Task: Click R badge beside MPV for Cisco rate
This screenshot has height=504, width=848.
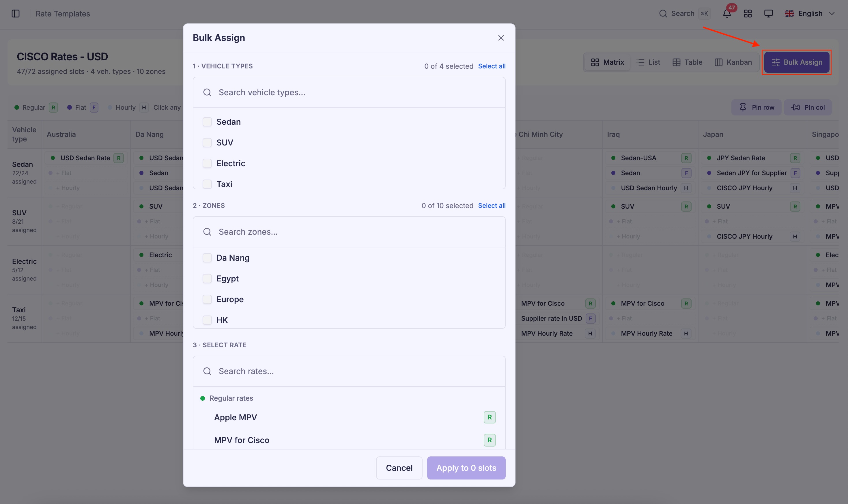Action: click(x=489, y=440)
